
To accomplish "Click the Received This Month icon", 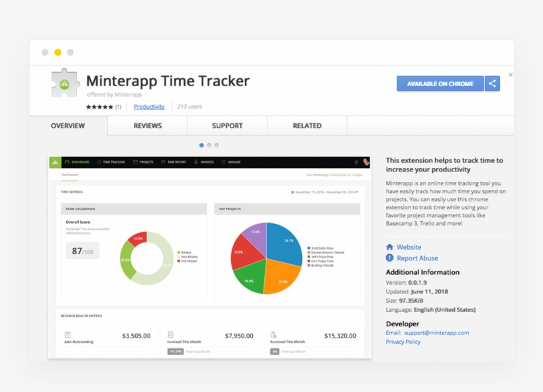I will point(273,334).
